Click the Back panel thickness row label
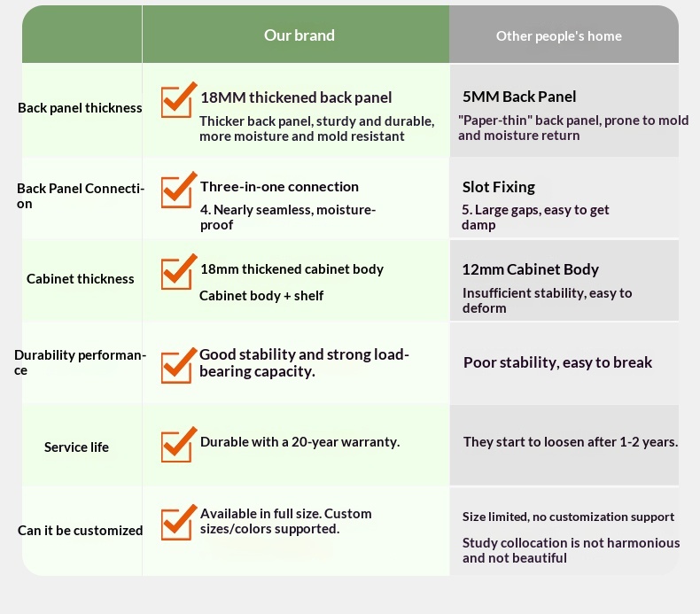Viewport: 700px width, 614px height. (80, 108)
